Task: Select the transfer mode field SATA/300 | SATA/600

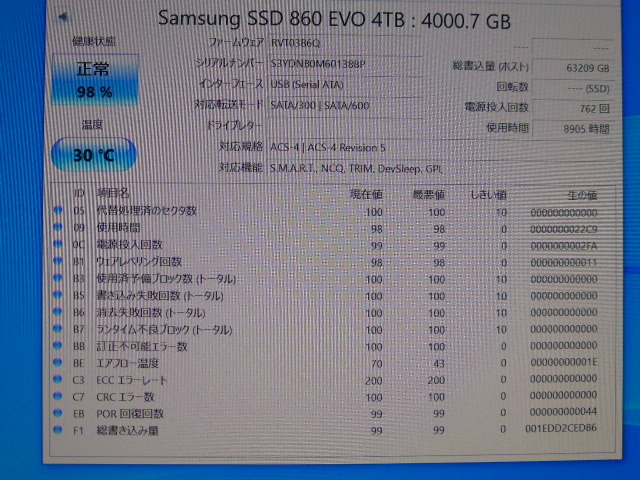Action: click(x=345, y=105)
